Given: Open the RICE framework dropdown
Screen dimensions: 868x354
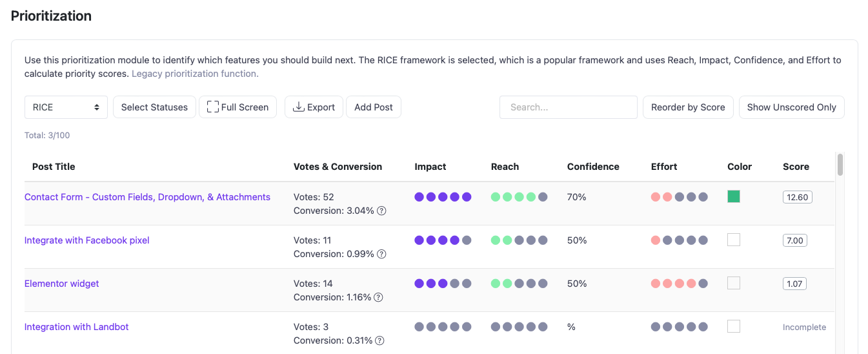Looking at the screenshot, I should point(66,107).
